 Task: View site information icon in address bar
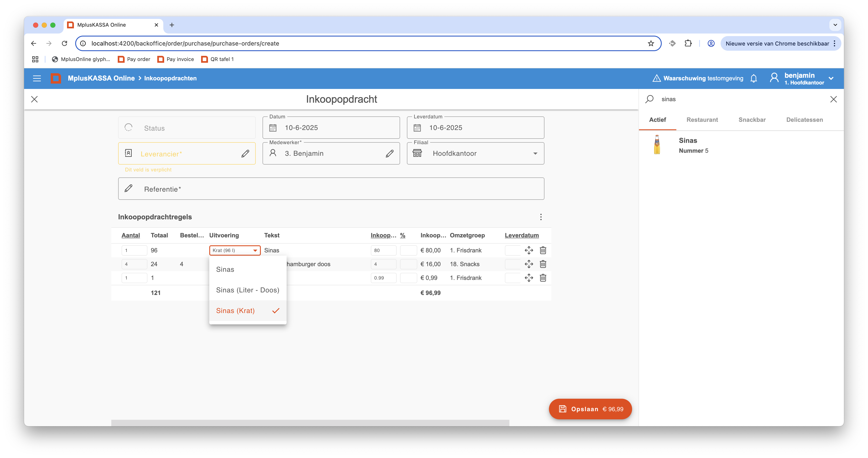coord(83,43)
